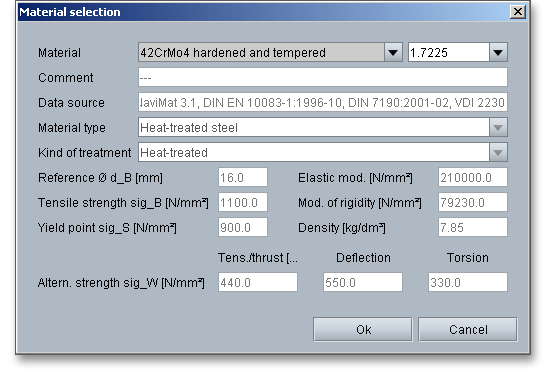
Task: Click the Material label
Action: 60,53
